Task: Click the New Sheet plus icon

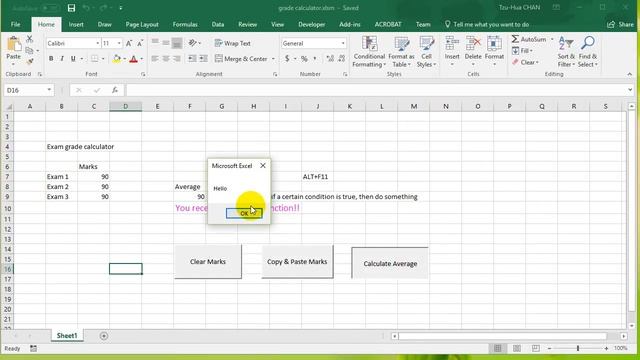Action: [104, 336]
